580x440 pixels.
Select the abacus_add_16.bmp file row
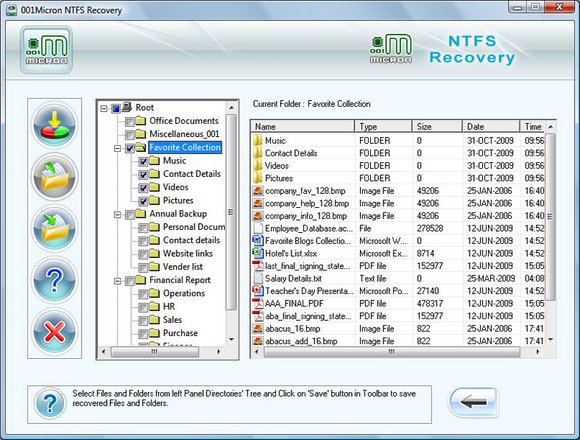398,341
